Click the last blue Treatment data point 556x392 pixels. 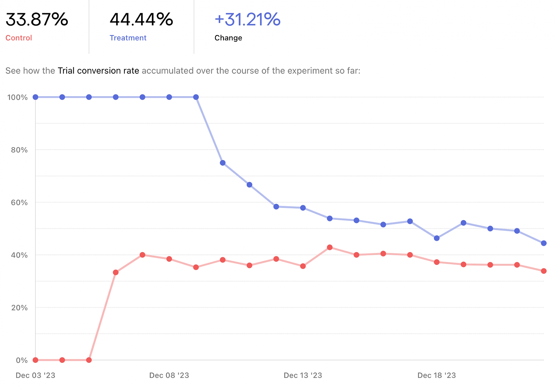tap(544, 243)
